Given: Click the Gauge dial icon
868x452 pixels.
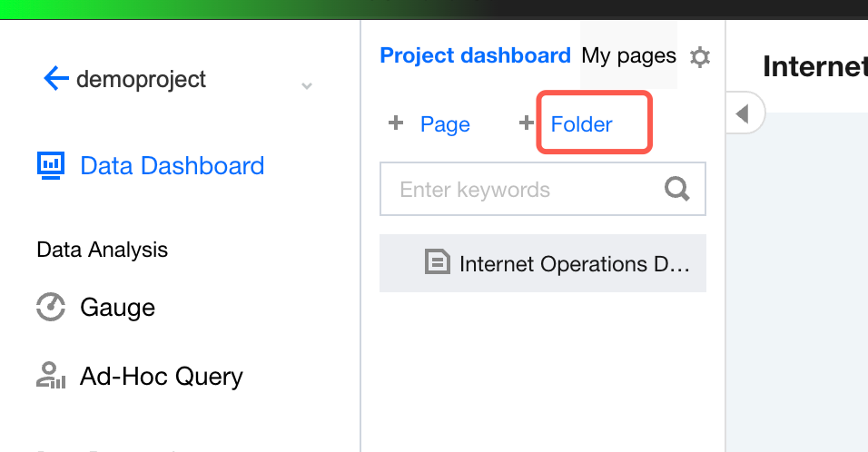Looking at the screenshot, I should tap(50, 307).
